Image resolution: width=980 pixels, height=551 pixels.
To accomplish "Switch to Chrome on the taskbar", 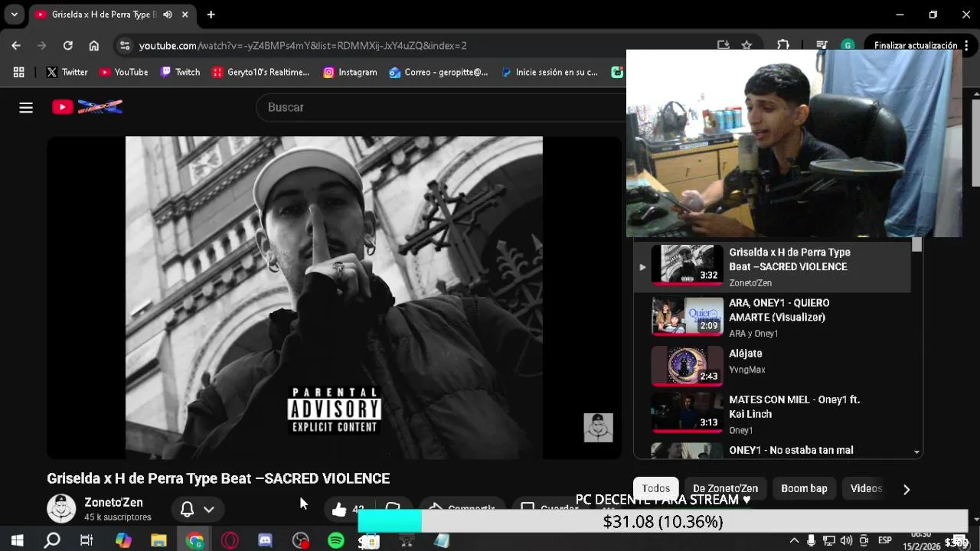I will (194, 541).
